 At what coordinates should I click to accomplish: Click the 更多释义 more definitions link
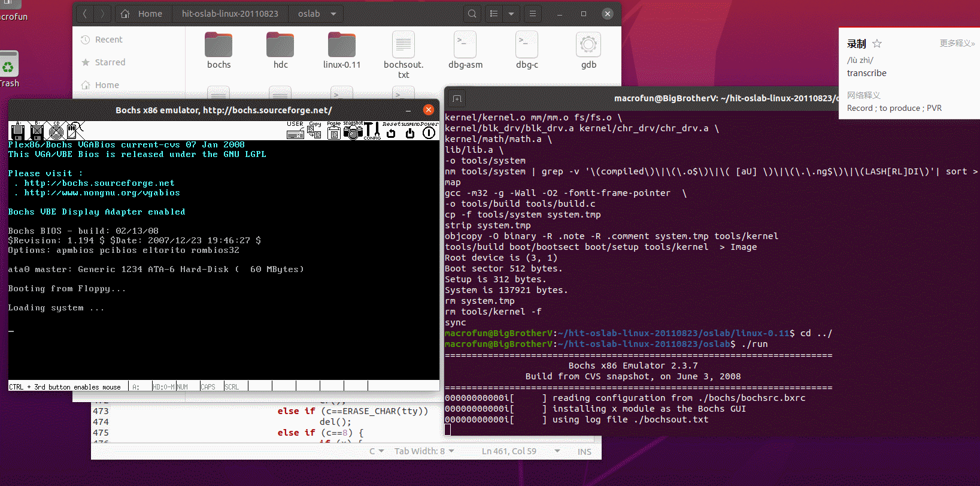(957, 43)
